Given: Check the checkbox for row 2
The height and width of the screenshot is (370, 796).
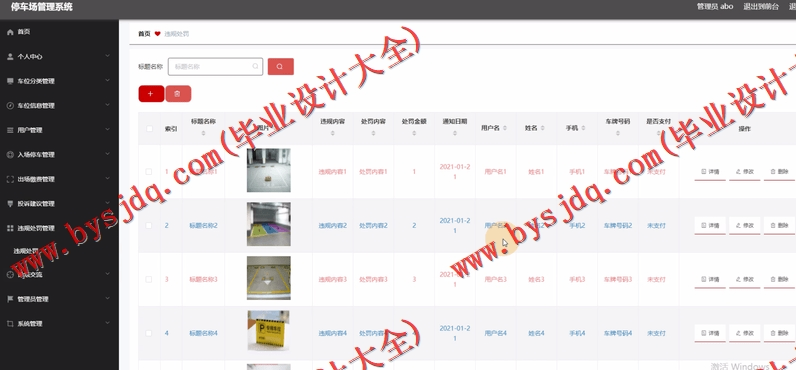Looking at the screenshot, I should [x=149, y=225].
